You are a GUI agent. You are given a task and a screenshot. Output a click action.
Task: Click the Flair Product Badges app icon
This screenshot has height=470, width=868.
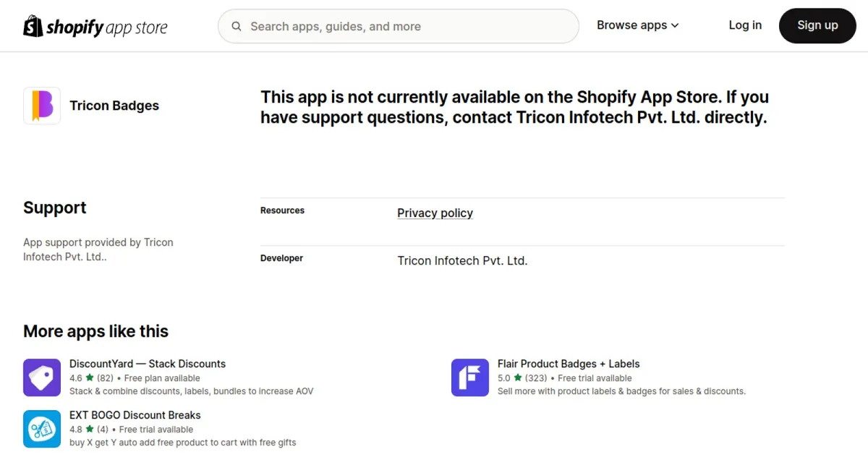(x=470, y=377)
